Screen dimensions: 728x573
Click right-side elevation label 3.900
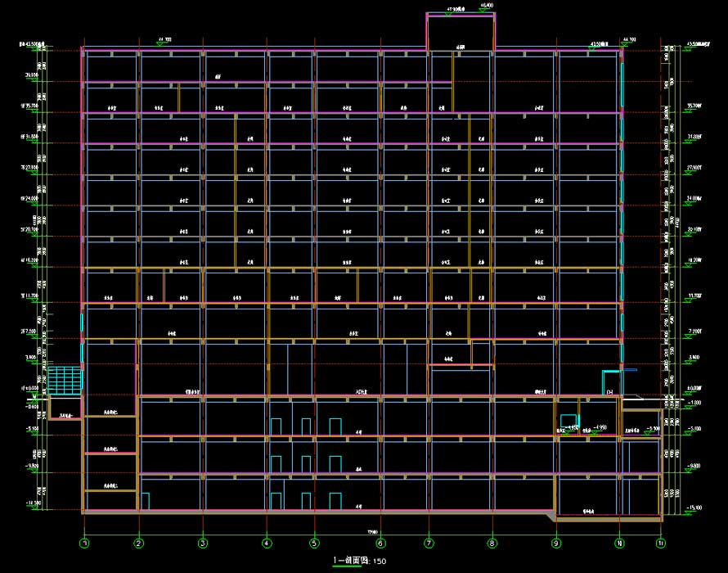694,358
